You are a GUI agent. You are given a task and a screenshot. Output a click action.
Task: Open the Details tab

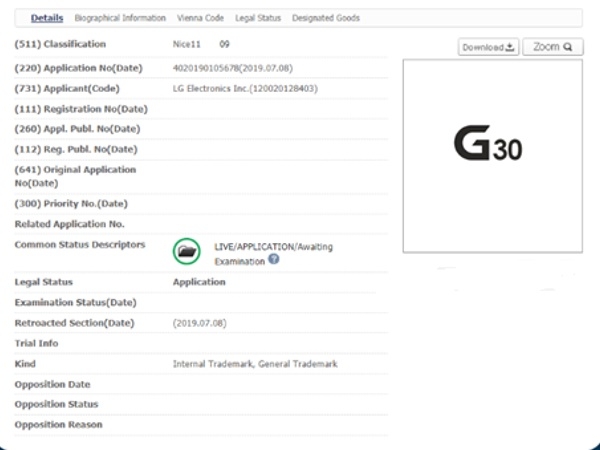pyautogui.click(x=47, y=18)
